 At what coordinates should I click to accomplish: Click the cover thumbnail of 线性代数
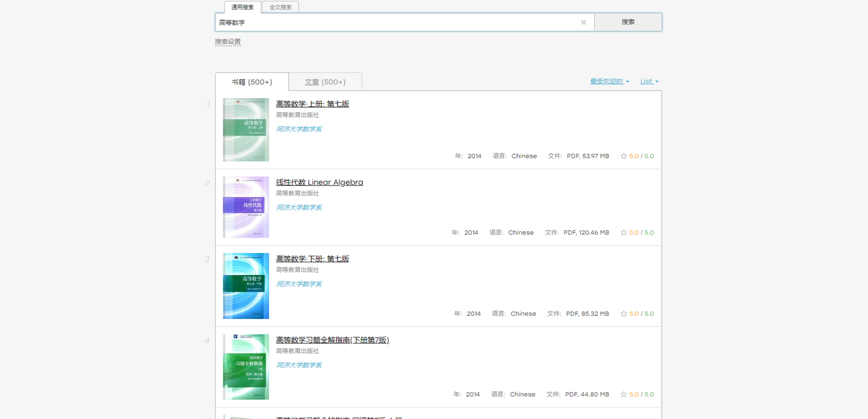pos(245,207)
